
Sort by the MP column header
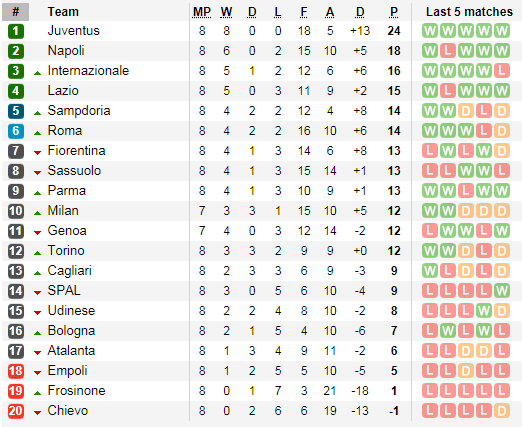(x=202, y=12)
